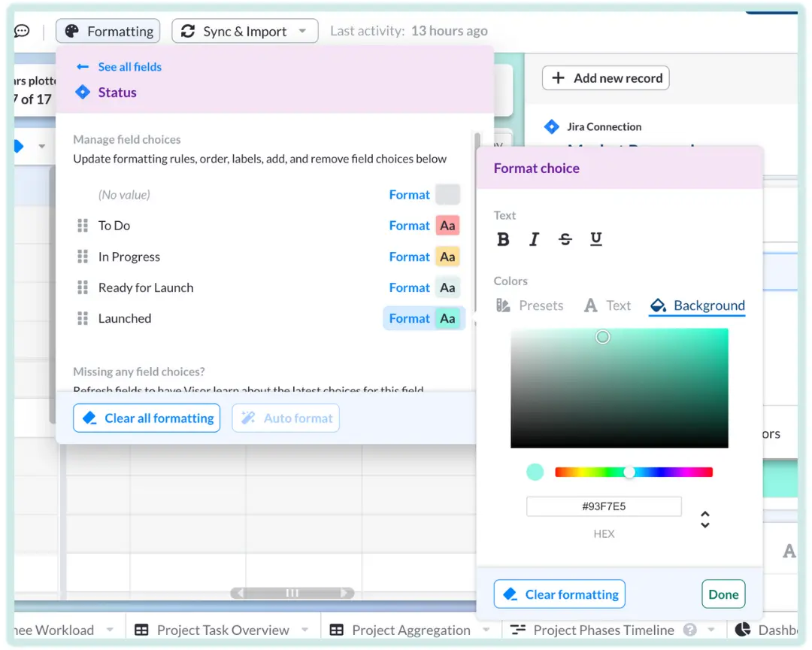Switch to the Presets color tab
The image size is (812, 650).
pyautogui.click(x=530, y=305)
